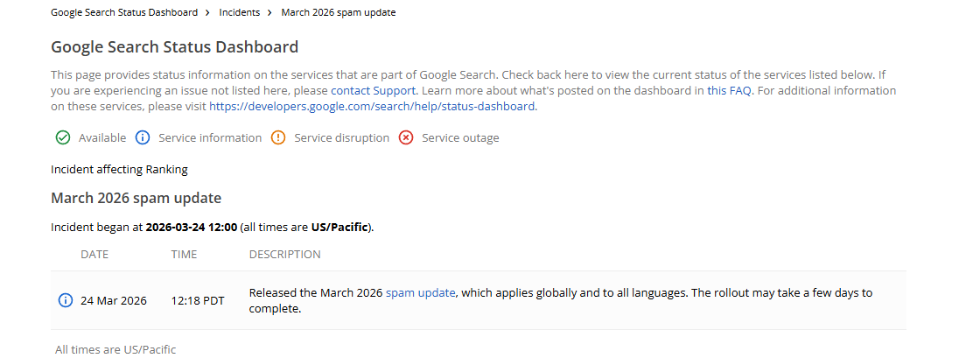Open the this FAQ link
This screenshot has height=358, width=980.
[728, 90]
